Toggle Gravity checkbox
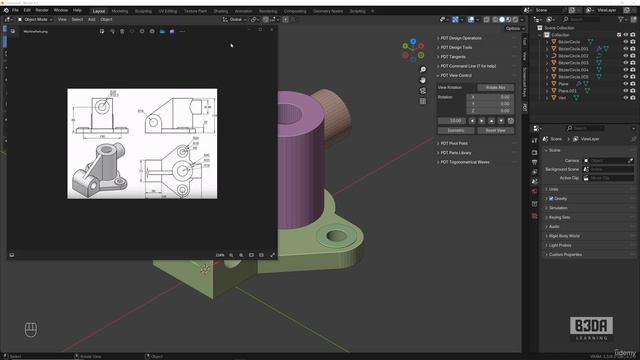This screenshot has height=360, width=640. coord(551,198)
